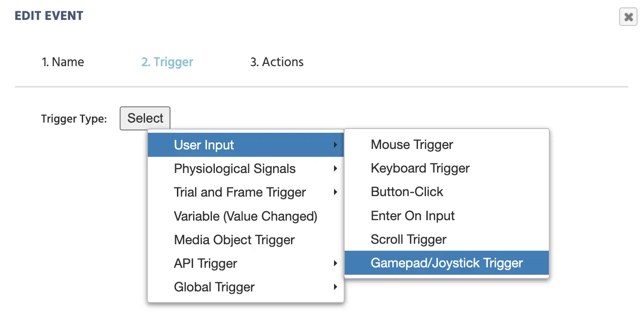This screenshot has height=321, width=644.
Task: Select User Input menu entry
Action: (x=246, y=145)
